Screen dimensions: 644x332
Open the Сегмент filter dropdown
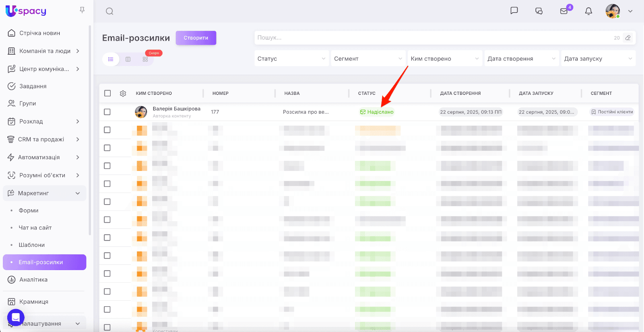pyautogui.click(x=368, y=59)
